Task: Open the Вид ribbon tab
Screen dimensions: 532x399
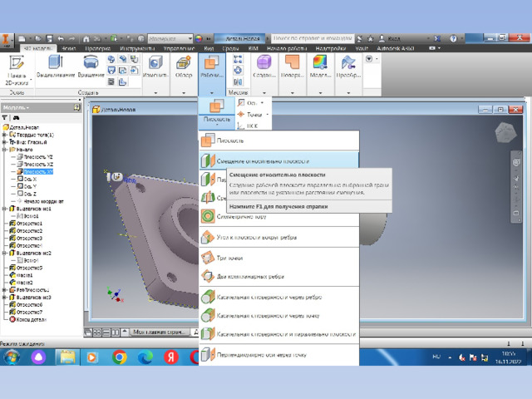Action: [209, 48]
